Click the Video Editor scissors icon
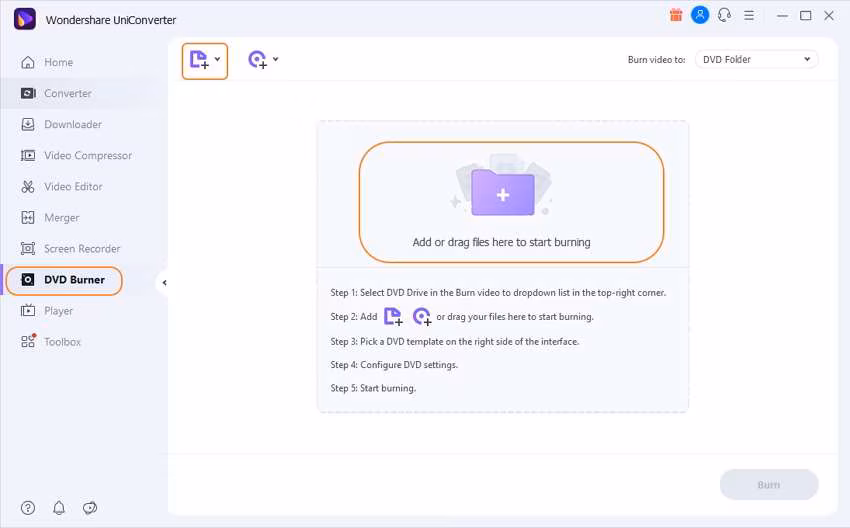 (28, 186)
